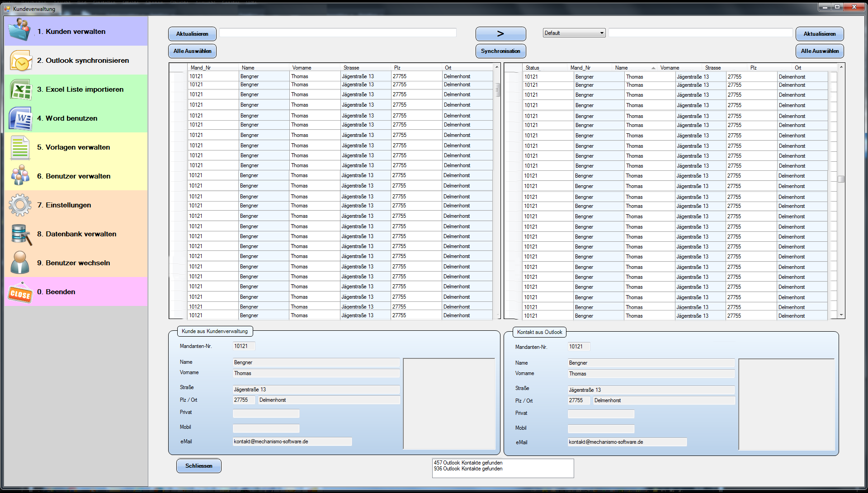868x493 pixels.
Task: Click Outlook table Name header sort arrow
Action: coord(653,68)
